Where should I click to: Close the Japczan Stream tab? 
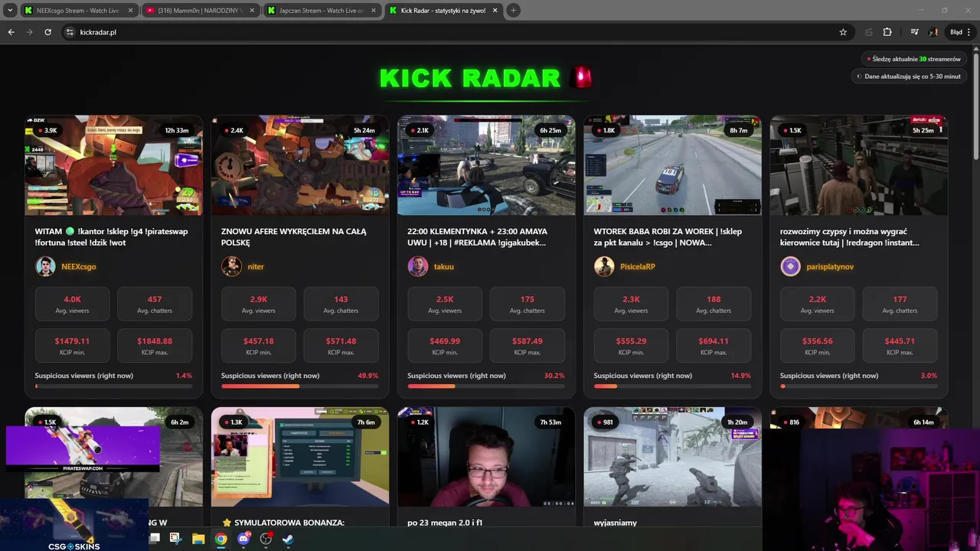point(373,10)
